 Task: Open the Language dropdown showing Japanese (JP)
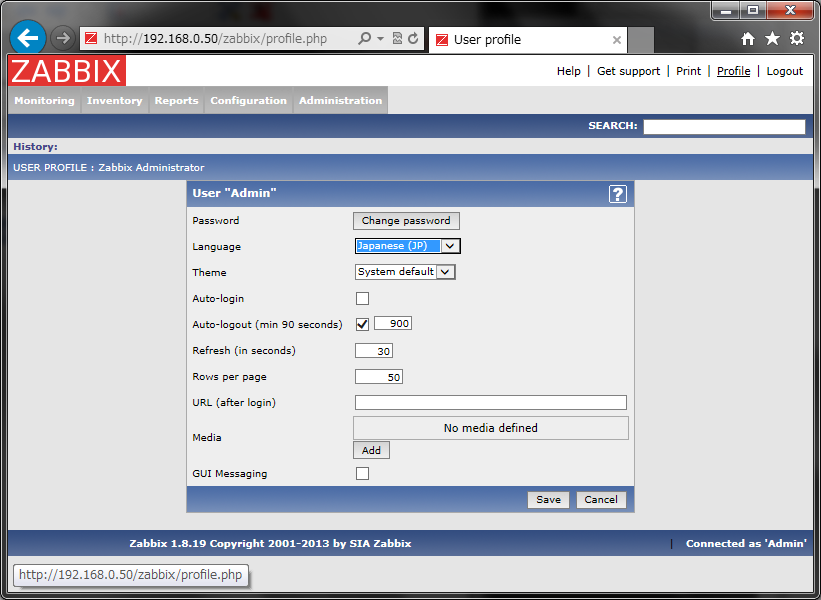[x=408, y=246]
